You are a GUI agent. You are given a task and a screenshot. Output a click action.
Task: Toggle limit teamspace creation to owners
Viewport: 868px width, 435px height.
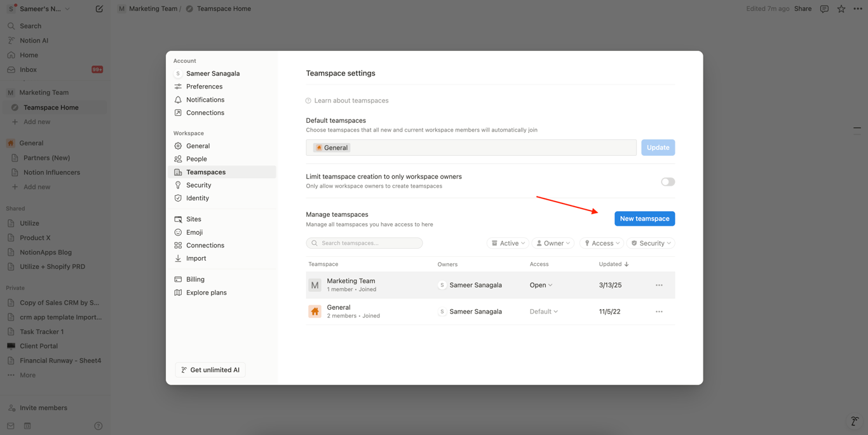(667, 182)
